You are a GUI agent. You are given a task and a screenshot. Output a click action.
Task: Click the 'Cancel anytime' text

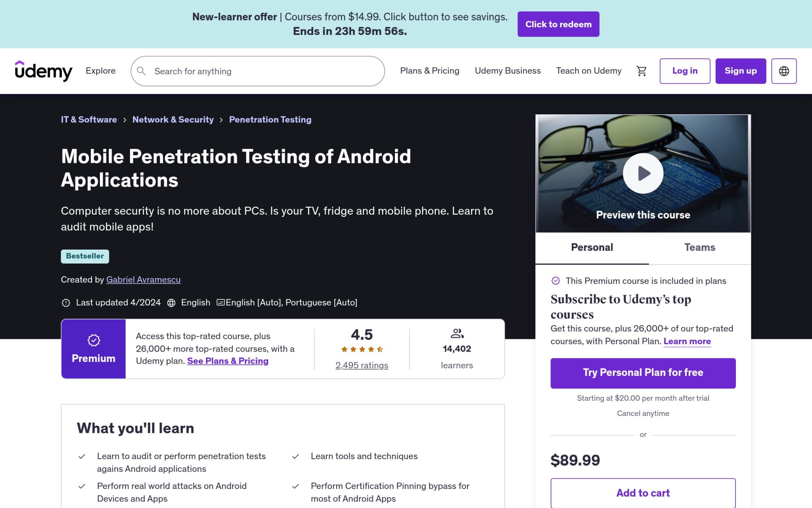pyautogui.click(x=643, y=413)
